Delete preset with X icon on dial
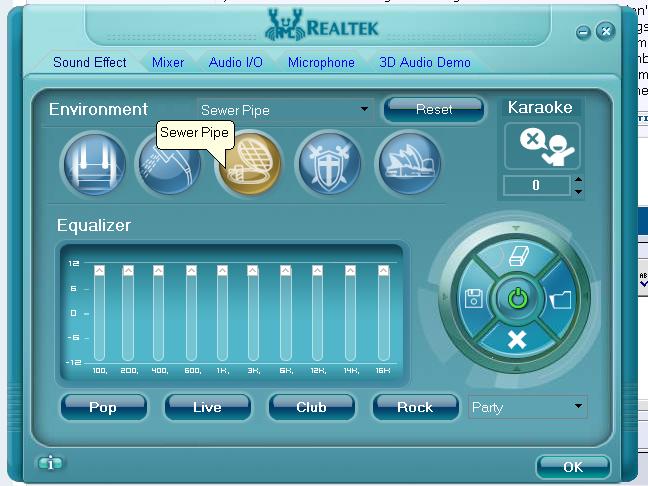Screen dimensions: 648x486 [x=517, y=340]
